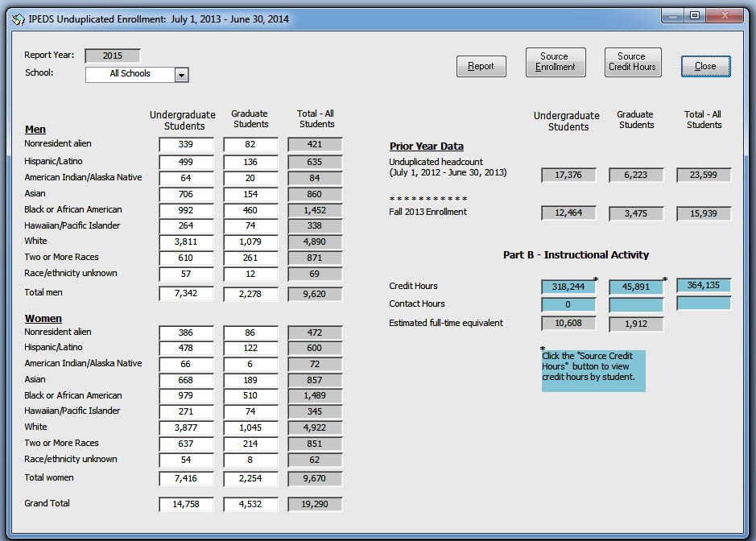Screen dimensions: 756x541
Task: Click Total men all students 9,620
Action: (x=315, y=294)
